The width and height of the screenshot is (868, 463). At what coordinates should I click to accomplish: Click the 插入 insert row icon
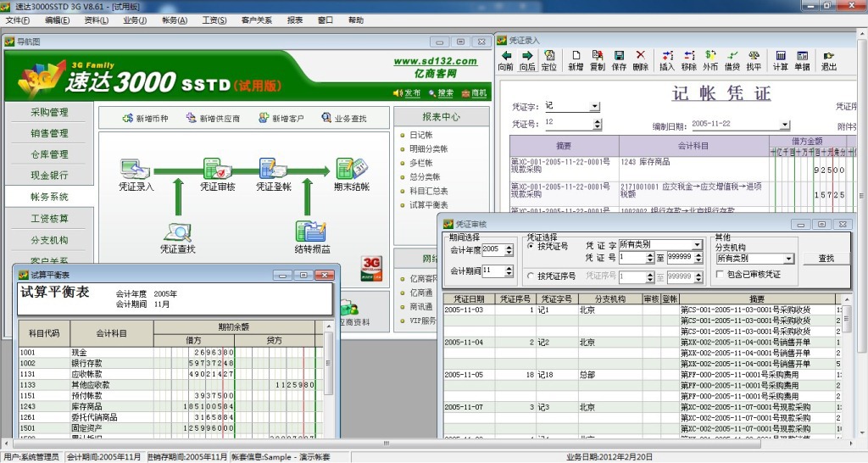667,60
